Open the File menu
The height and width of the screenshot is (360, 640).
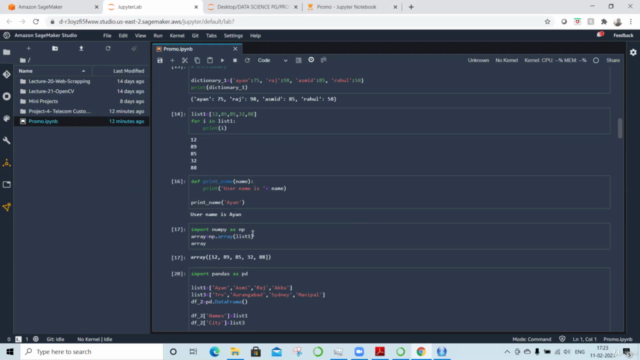107,36
